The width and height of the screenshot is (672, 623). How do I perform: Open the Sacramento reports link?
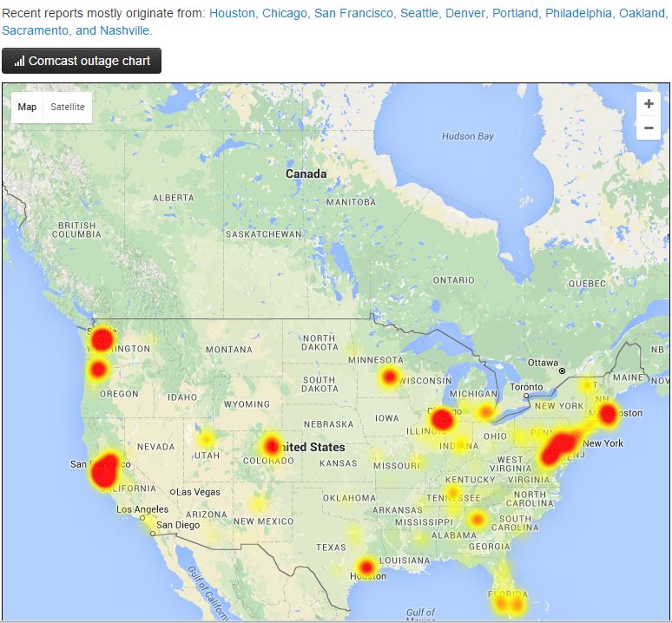click(x=35, y=30)
